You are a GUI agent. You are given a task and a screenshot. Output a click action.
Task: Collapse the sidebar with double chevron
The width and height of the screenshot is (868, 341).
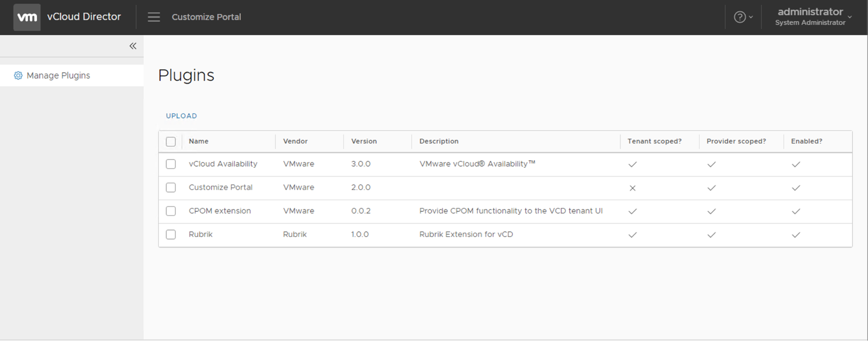click(x=133, y=46)
